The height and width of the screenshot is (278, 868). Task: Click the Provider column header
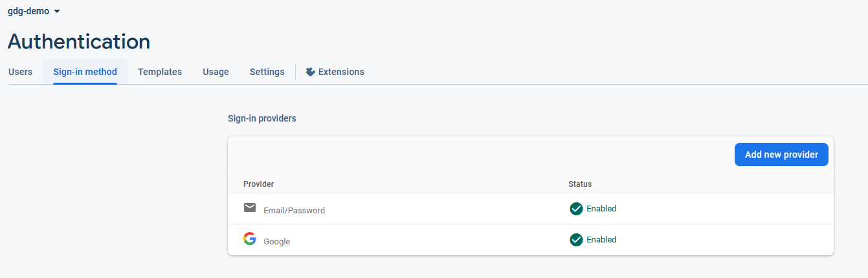258,184
